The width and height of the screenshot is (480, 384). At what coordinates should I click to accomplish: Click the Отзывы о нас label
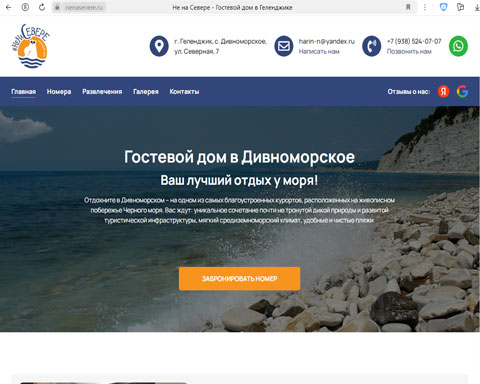[409, 92]
